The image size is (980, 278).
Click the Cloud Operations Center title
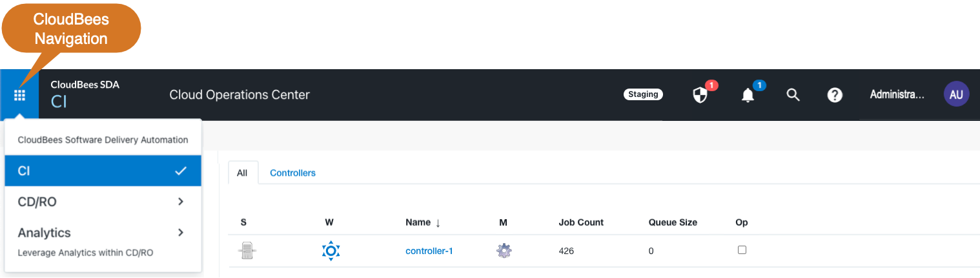(240, 95)
